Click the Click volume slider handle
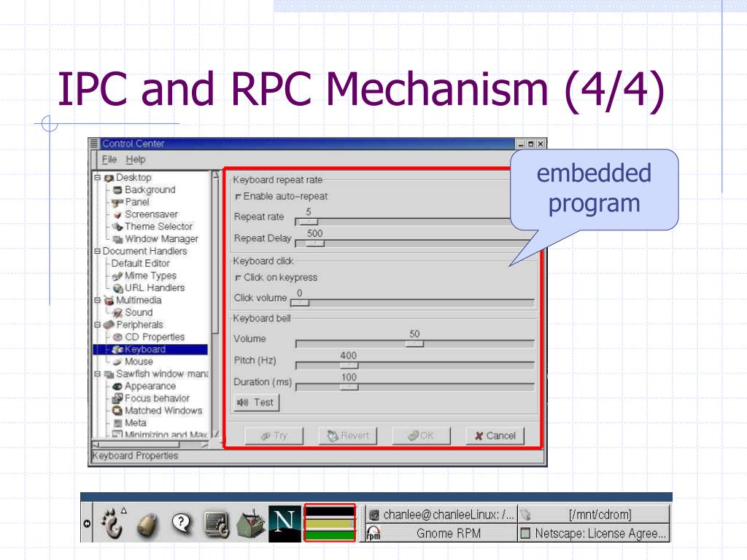747x560 pixels. click(x=300, y=303)
